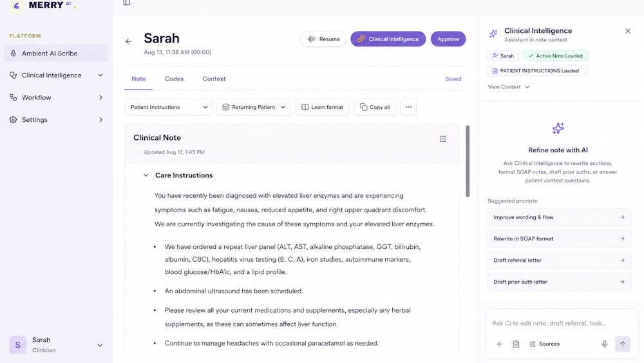Expand Workflow sidebar chevron
This screenshot has height=363, width=644.
tap(100, 98)
